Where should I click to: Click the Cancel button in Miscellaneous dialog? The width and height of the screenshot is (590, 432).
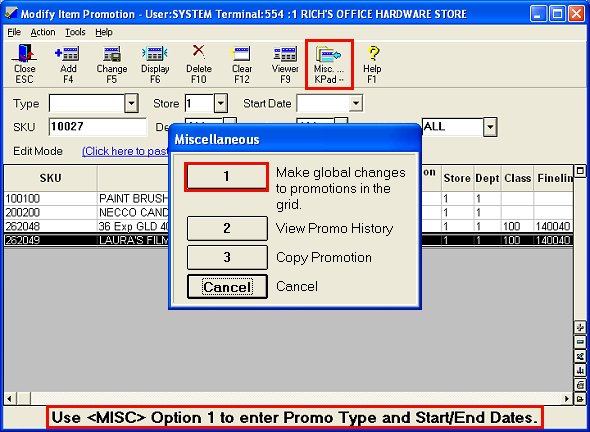[227, 287]
